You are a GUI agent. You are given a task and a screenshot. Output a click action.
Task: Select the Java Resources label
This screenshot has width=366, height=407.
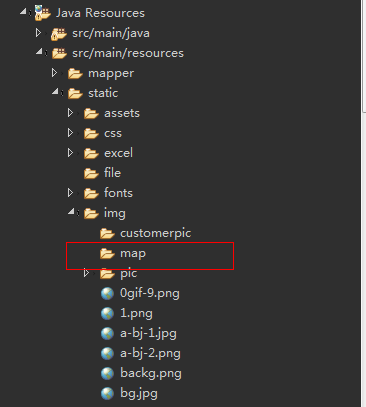coord(100,13)
